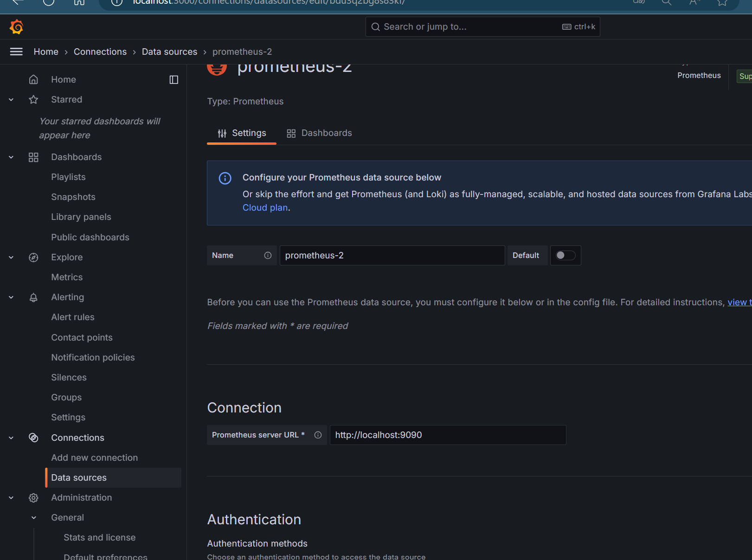Click the Name input field prometheus-2
This screenshot has height=560, width=752.
pos(392,255)
